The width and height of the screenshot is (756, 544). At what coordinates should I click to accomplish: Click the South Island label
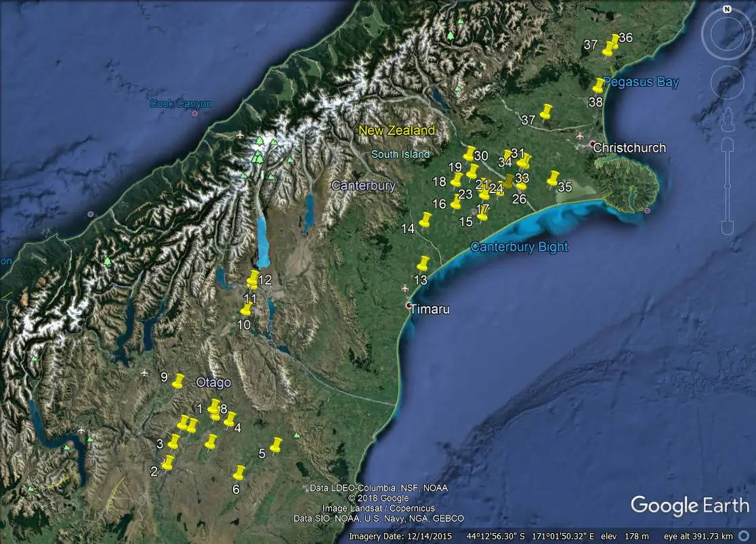tap(400, 154)
